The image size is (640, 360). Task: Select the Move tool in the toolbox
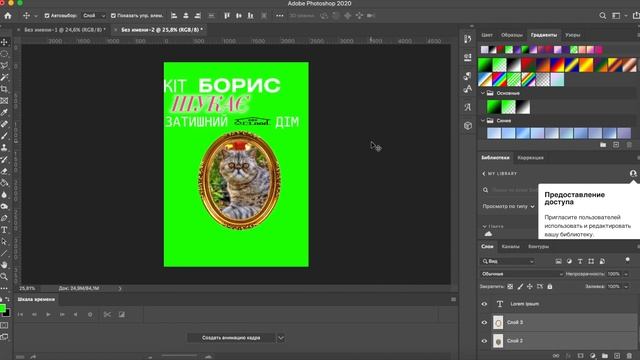point(4,42)
